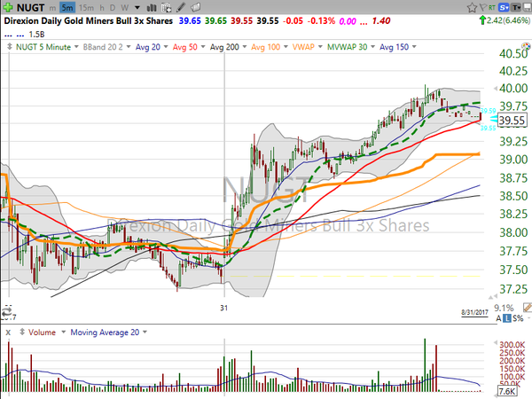Click the Direxion Daily Gold Miners company name
The width and height of the screenshot is (532, 399).
pyautogui.click(x=88, y=20)
